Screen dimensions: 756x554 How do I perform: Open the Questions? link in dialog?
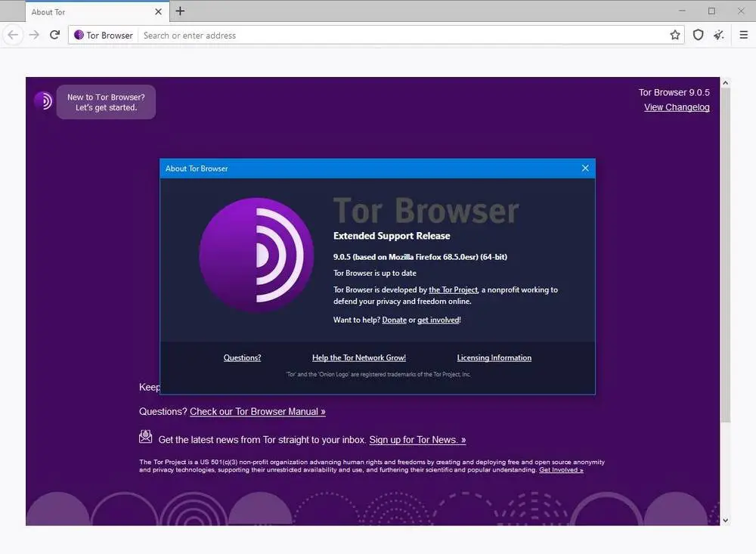242,357
